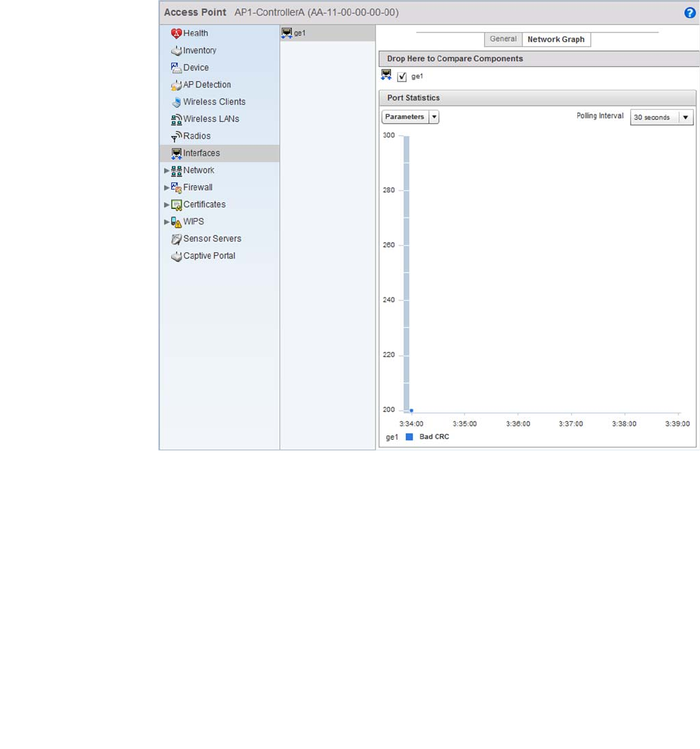Uncheck the ge1 compare checkbox

click(x=402, y=76)
